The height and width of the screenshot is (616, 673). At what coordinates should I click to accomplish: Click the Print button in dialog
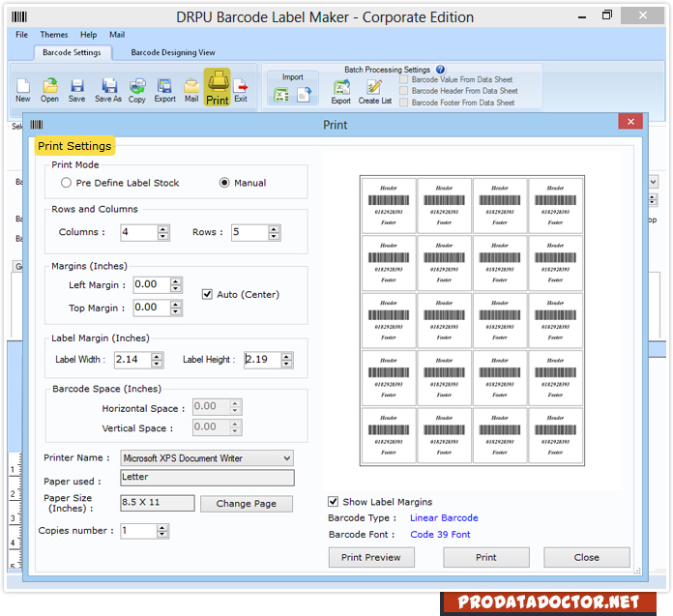(485, 557)
